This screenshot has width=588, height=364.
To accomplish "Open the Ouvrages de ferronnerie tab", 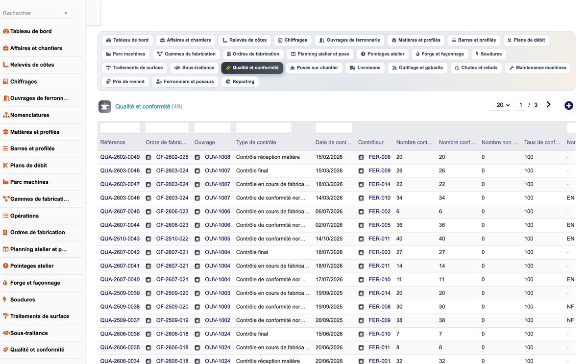I will (x=349, y=40).
